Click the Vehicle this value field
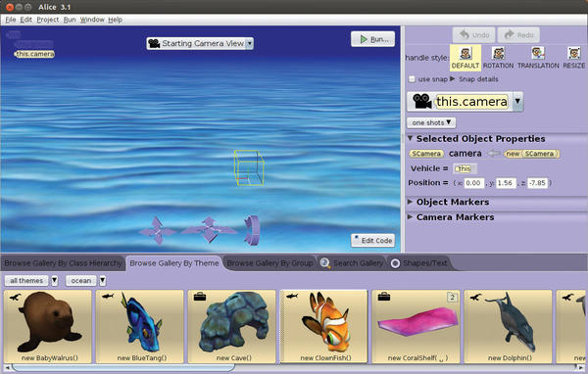The image size is (588, 374). click(465, 168)
